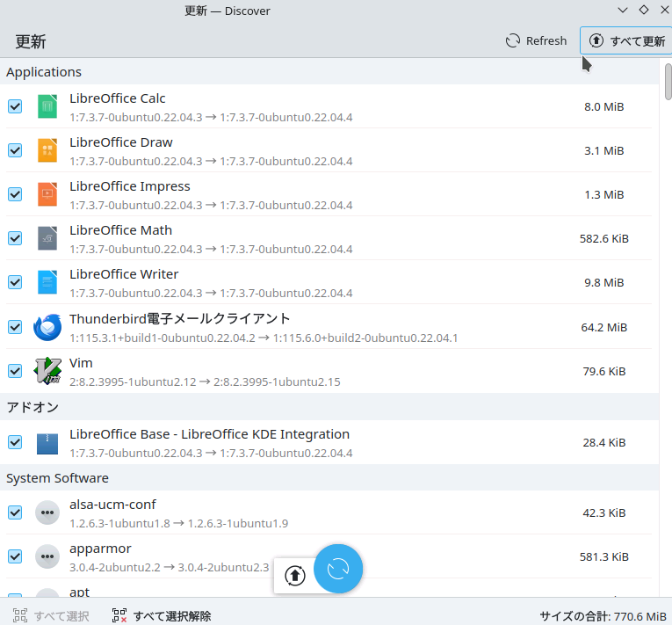Click the サイズの合計: 770.6 MiB label
The image size is (672, 625).
[x=603, y=616]
